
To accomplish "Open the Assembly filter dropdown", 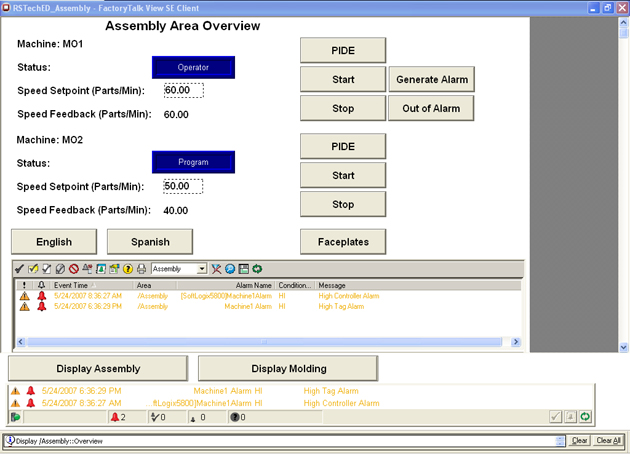I will (x=202, y=269).
